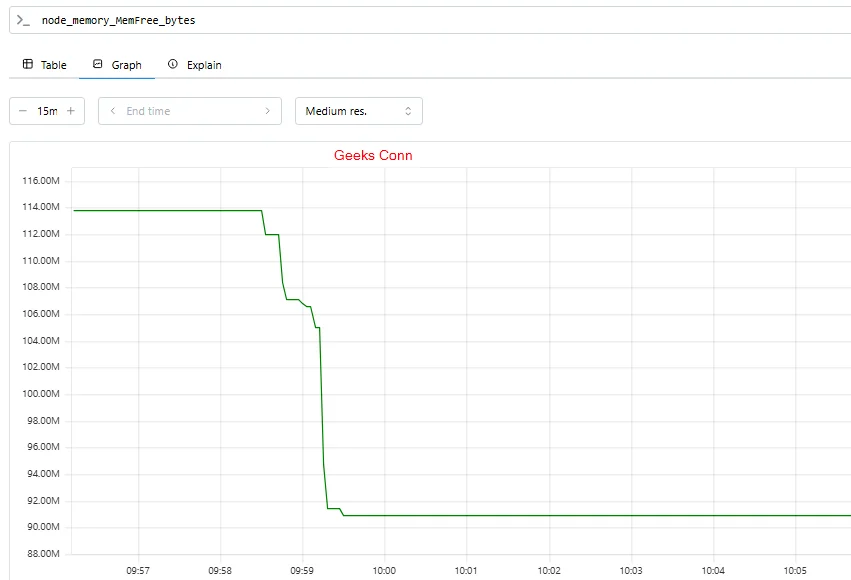This screenshot has height=580, width=851.
Task: Click the 10:00 x-axis time label
Action: click(384, 570)
